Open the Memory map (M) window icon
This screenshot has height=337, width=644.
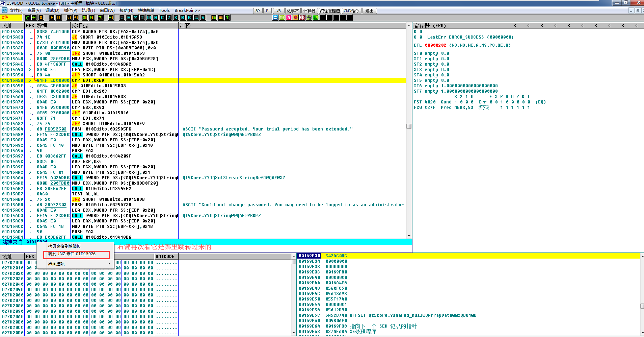point(135,18)
